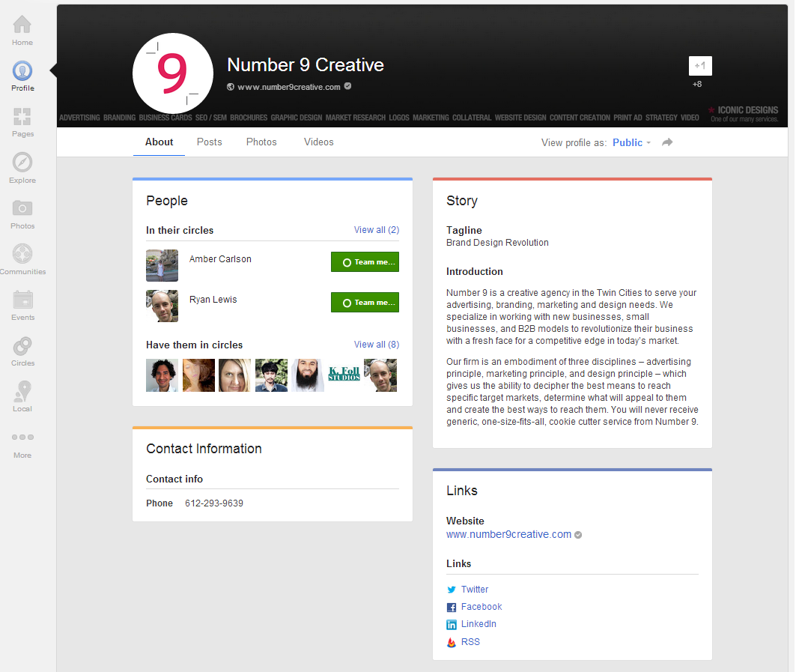
Task: Click the share arrow icon
Action: click(667, 142)
